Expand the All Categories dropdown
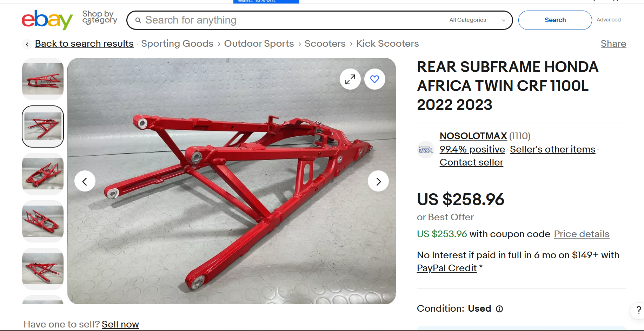This screenshot has height=331, width=644. [x=477, y=20]
